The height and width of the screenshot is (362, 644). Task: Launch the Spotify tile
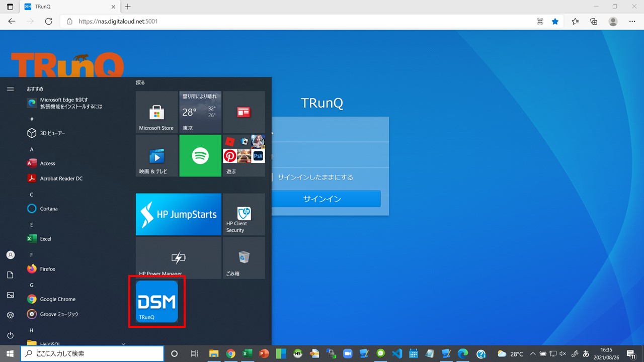pyautogui.click(x=200, y=155)
